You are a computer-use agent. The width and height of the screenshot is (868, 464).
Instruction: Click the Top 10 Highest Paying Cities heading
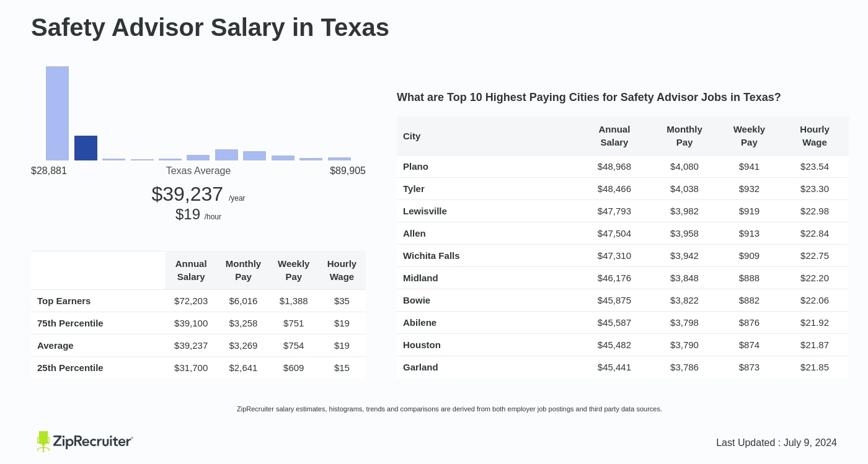coord(589,97)
